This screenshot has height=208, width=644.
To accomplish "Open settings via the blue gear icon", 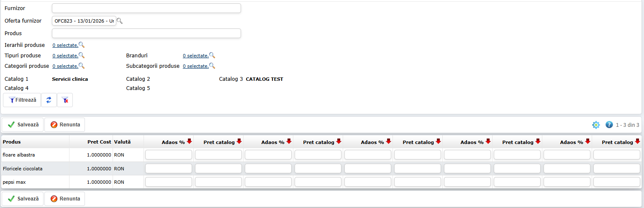I will [596, 125].
